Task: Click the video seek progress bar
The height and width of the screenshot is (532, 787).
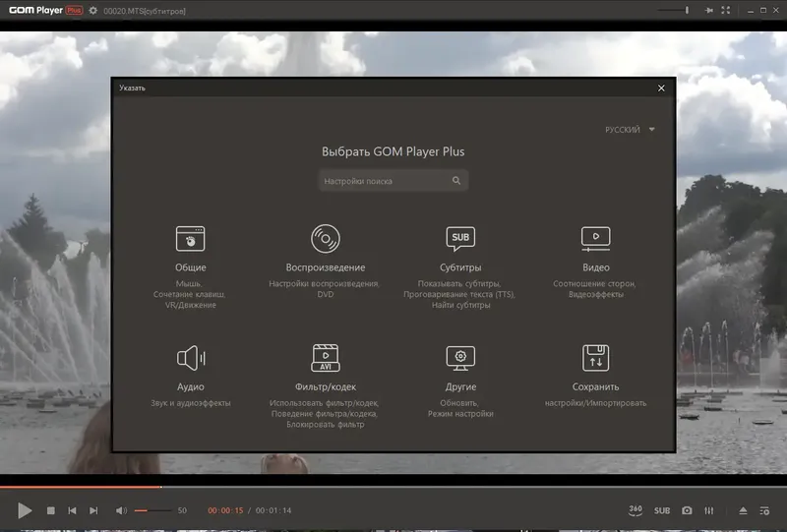Action: pos(393,487)
